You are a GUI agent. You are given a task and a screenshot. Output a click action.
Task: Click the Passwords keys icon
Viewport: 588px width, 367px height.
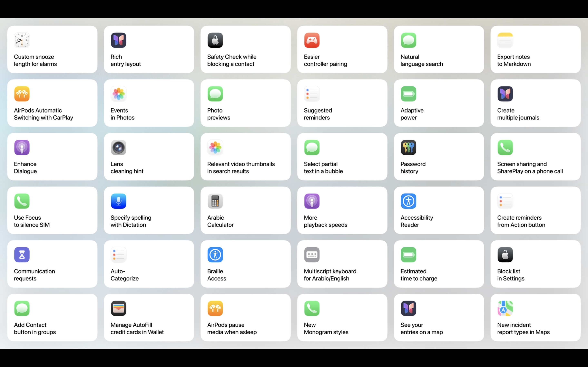pyautogui.click(x=409, y=148)
